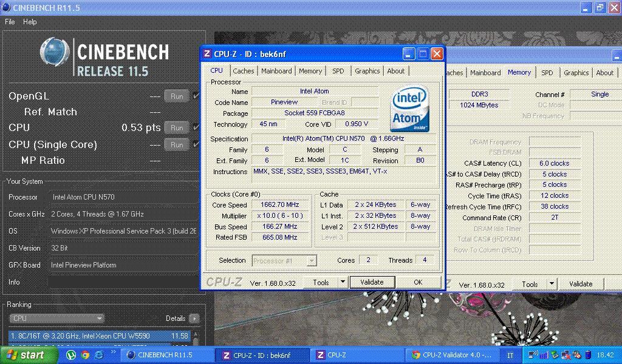
Task: Open Tools dropdown arrow in front CPU-Z
Action: tap(343, 282)
